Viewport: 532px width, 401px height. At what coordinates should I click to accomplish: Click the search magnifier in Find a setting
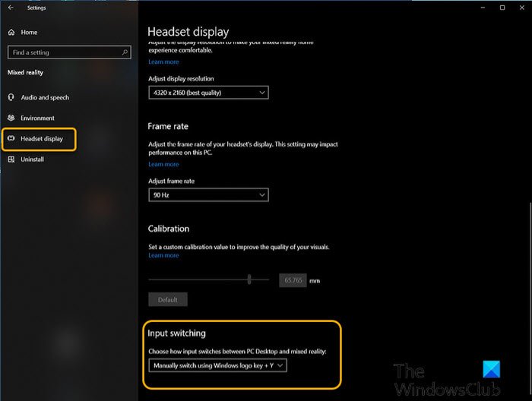pyautogui.click(x=125, y=52)
